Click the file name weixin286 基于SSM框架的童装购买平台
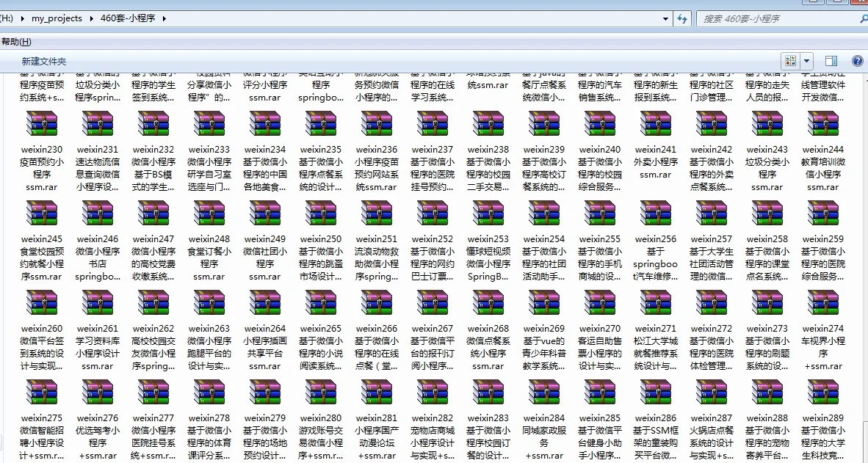This screenshot has height=463, width=868. (x=656, y=437)
